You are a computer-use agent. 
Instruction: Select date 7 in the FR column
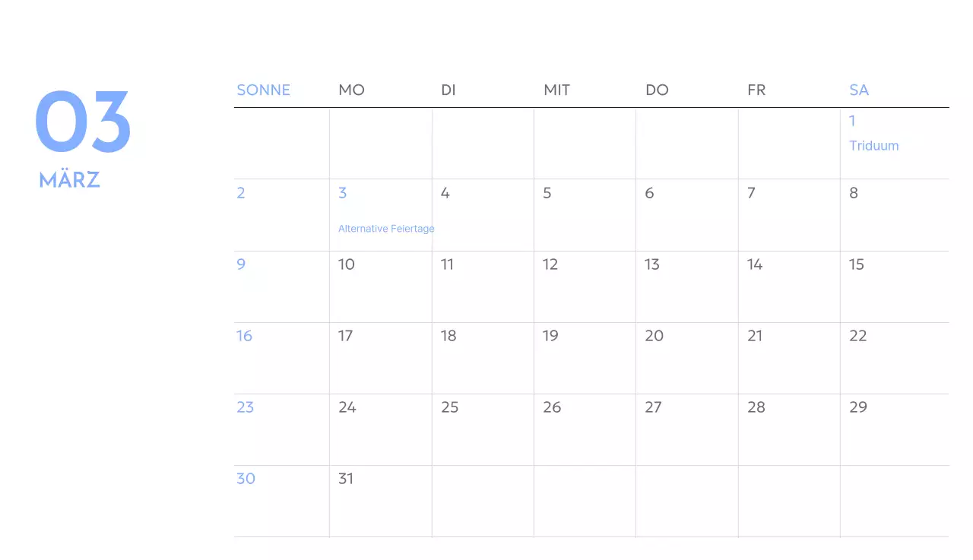751,193
